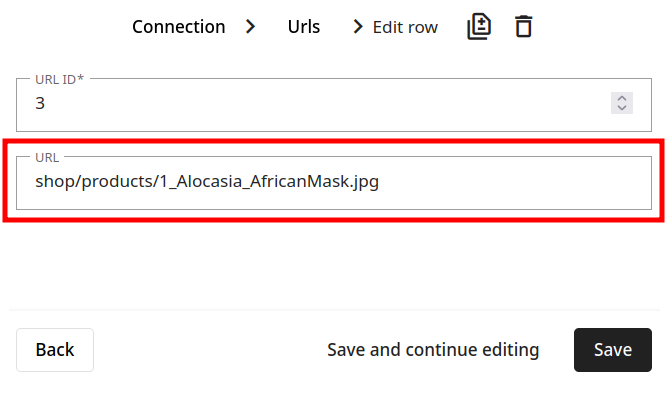Click the 1_Alocasia_AfricanMask.jpg path text
The image size is (671, 394).
coord(269,181)
